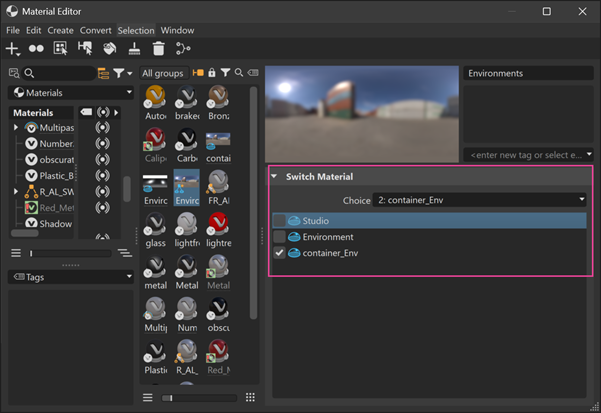Viewport: 601px width, 413px height.
Task: Click the two-circles duplicate material icon
Action: [x=36, y=49]
